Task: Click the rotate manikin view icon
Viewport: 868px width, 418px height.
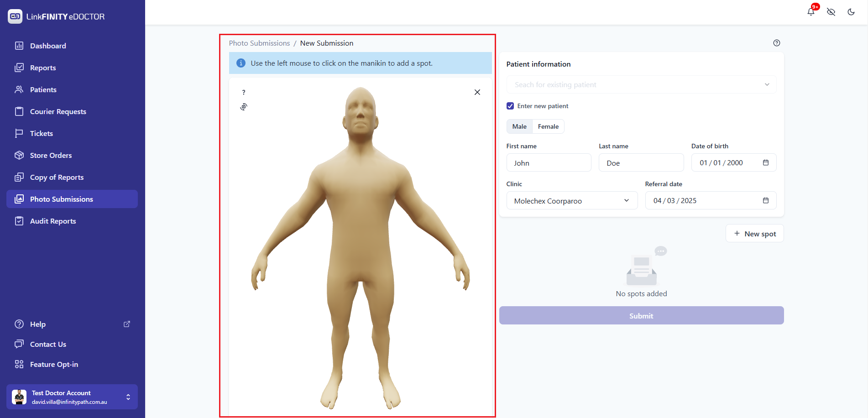Action: 244,107
